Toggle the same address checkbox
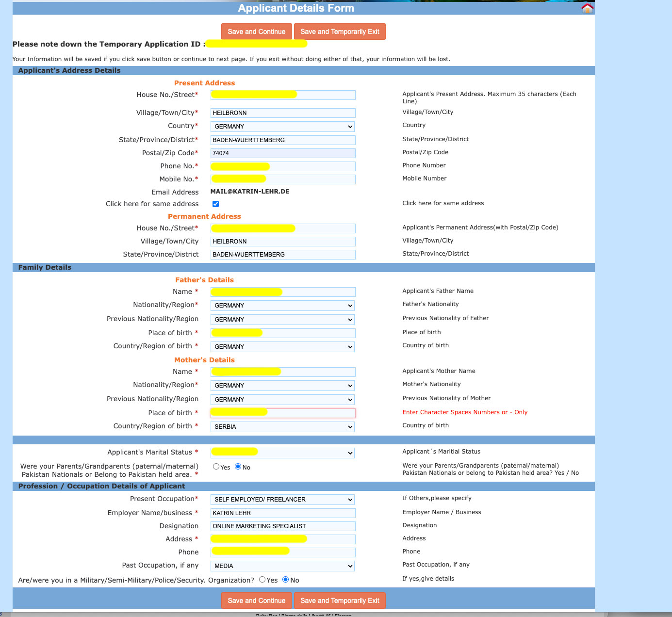The image size is (672, 617). click(215, 204)
